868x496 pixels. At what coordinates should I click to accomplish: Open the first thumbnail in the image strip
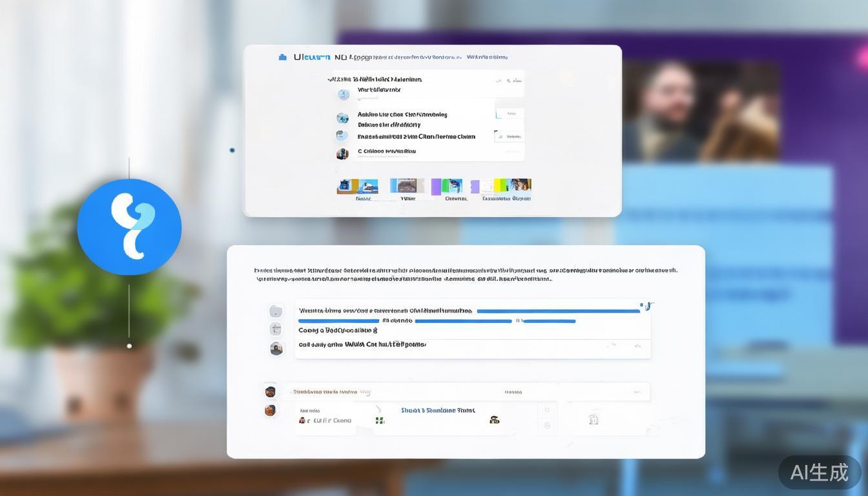[x=358, y=187]
